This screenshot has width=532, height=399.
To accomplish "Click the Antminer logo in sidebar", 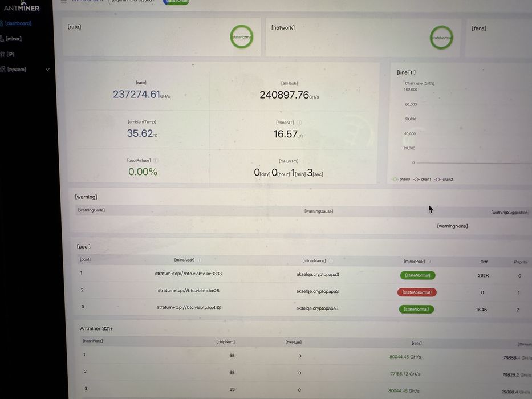I will [x=21, y=6].
